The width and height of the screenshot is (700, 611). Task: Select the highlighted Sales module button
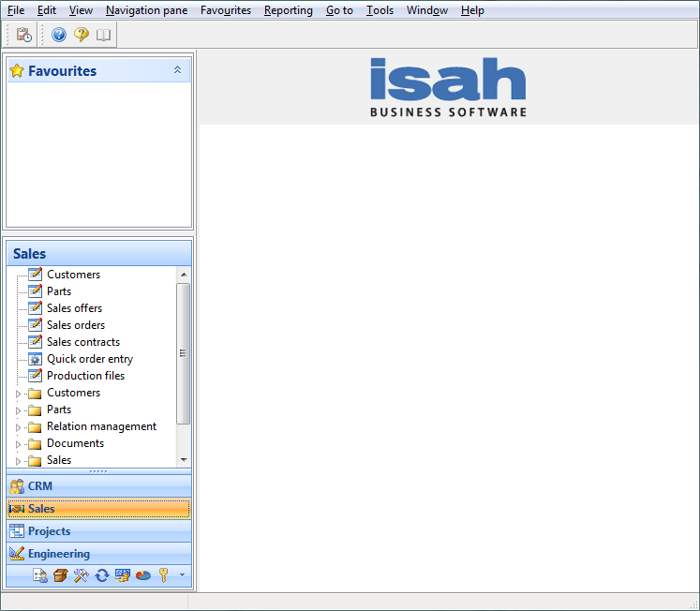click(x=99, y=509)
